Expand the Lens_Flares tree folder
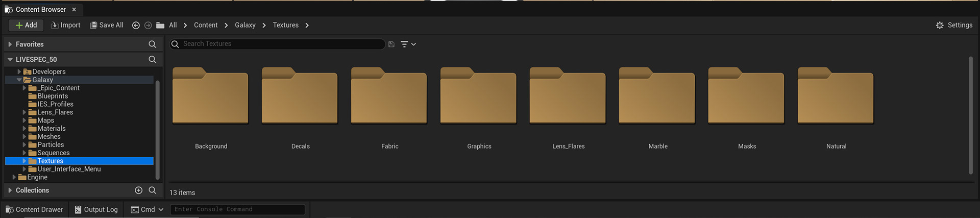 click(x=24, y=112)
